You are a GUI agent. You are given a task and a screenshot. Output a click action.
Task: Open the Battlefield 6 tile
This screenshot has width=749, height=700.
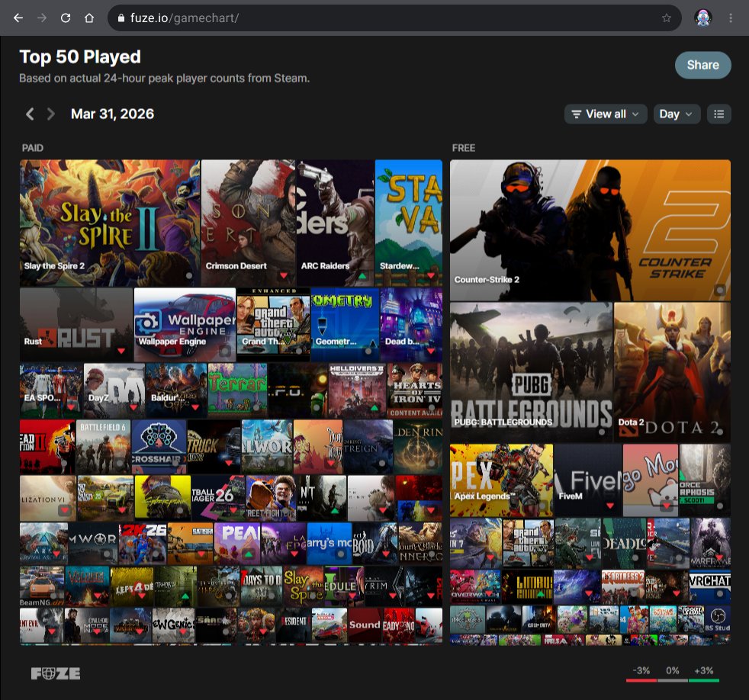(x=103, y=447)
